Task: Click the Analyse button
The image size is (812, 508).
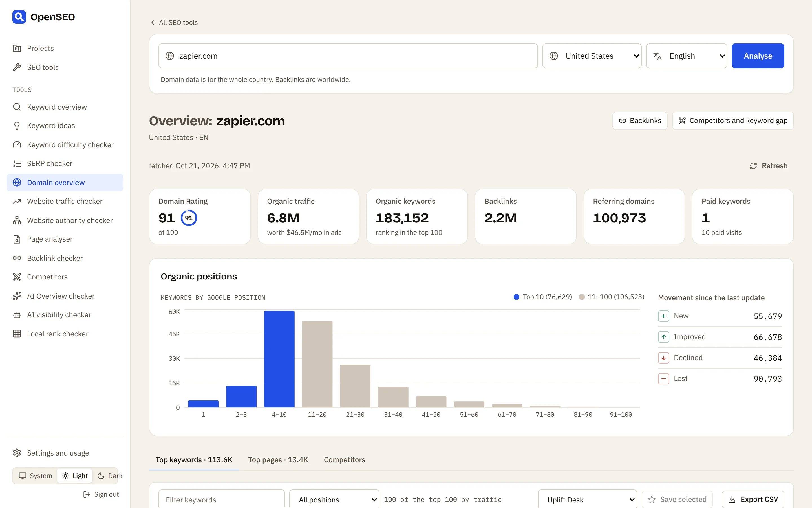Action: (x=758, y=56)
